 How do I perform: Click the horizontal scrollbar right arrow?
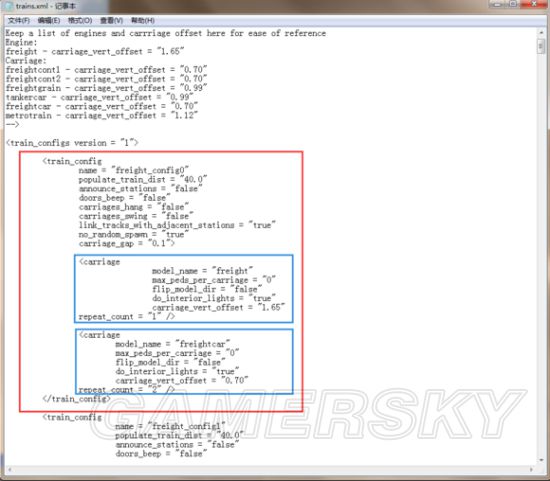click(x=532, y=469)
